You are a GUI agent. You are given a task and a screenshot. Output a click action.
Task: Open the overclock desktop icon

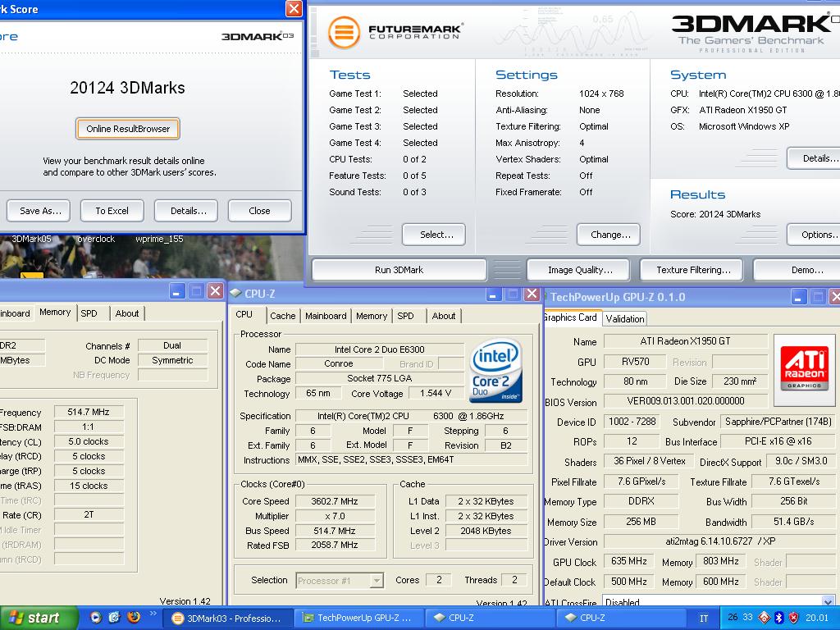click(96, 239)
